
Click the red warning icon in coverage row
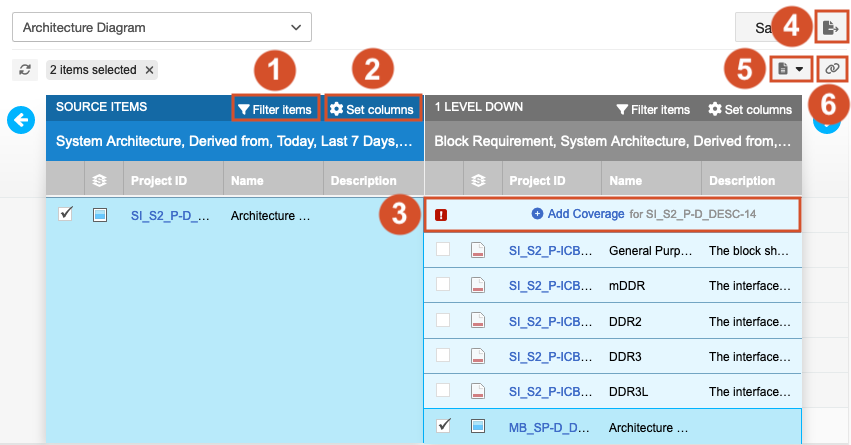[x=441, y=214]
